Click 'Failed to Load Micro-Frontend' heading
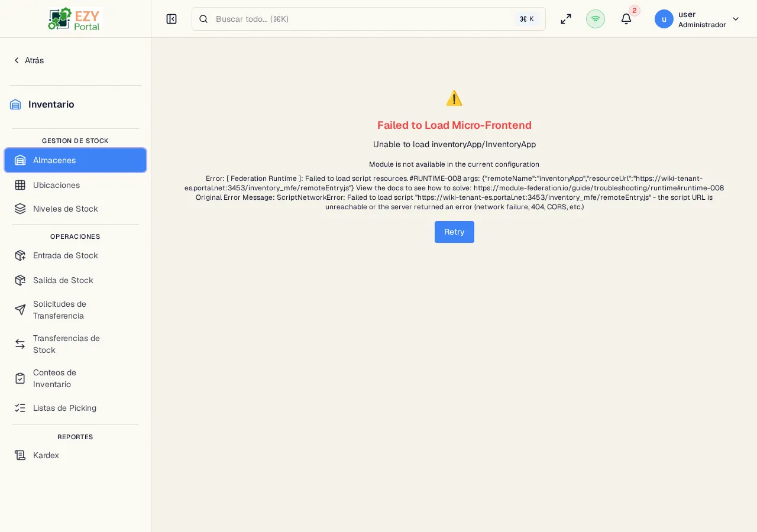757x532 pixels. click(454, 125)
